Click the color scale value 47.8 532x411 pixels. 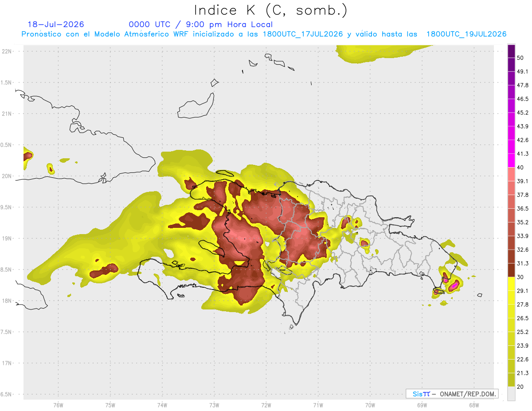coord(523,85)
